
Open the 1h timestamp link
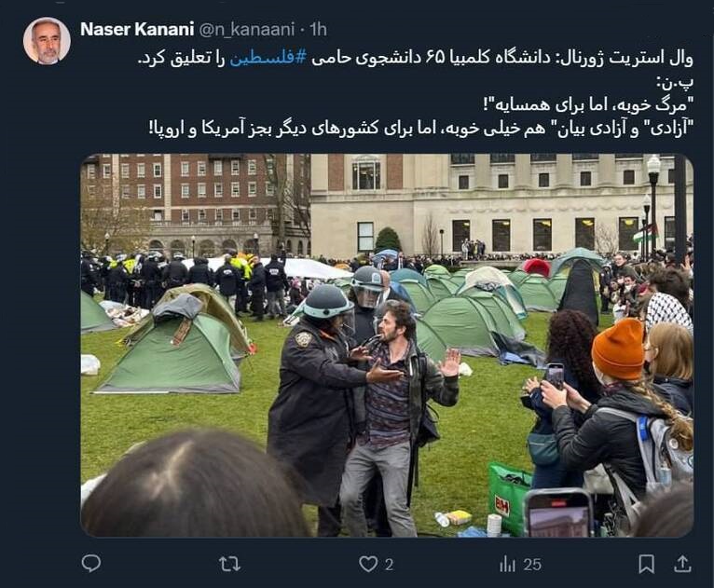point(318,30)
